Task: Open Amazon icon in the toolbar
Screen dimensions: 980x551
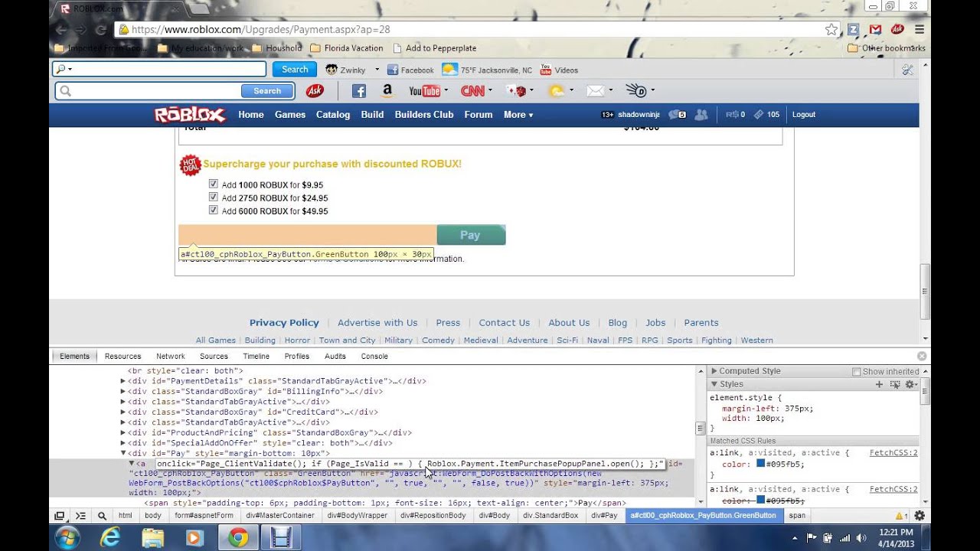Action: (387, 91)
